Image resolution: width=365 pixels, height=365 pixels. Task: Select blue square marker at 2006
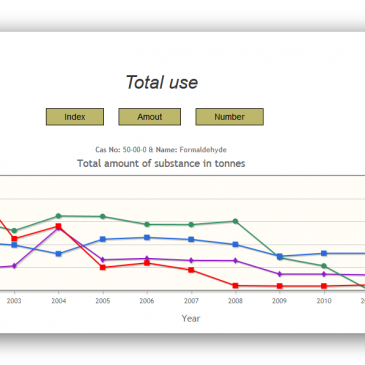point(147,238)
